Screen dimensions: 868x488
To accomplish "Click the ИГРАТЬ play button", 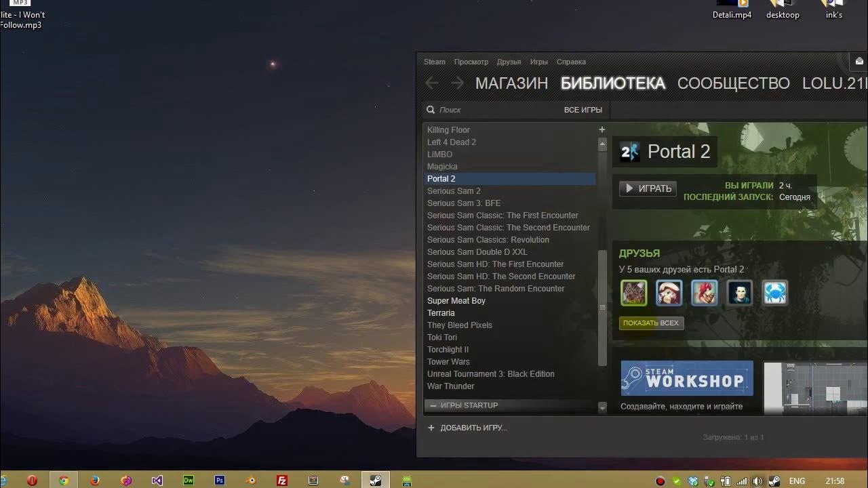I will pyautogui.click(x=648, y=188).
